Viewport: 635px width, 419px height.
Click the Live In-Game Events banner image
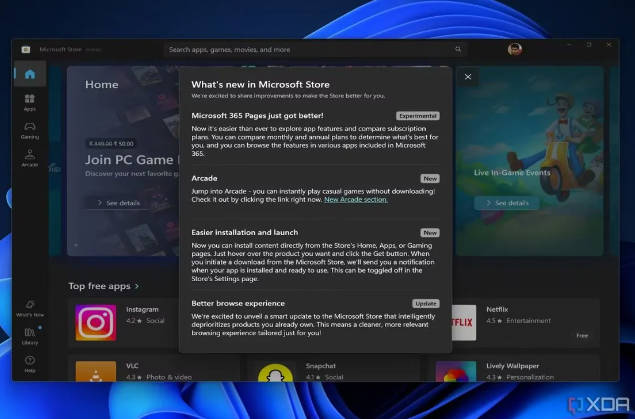point(529,161)
